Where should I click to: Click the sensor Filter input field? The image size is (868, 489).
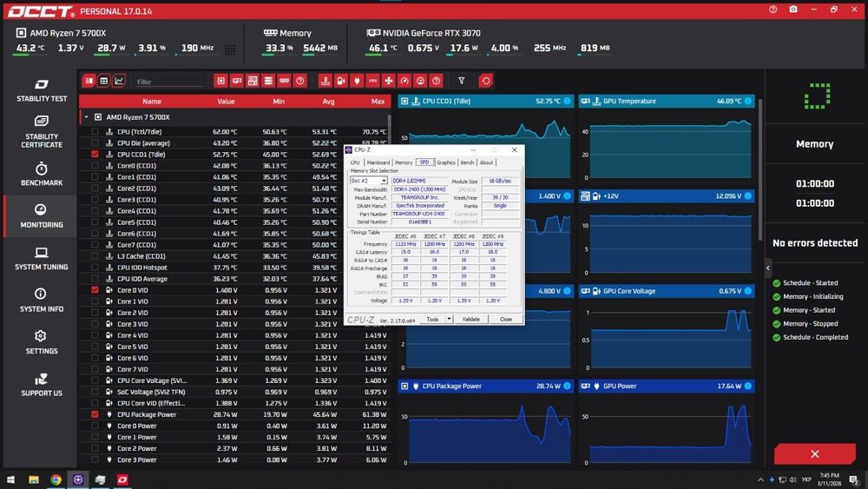pyautogui.click(x=169, y=82)
